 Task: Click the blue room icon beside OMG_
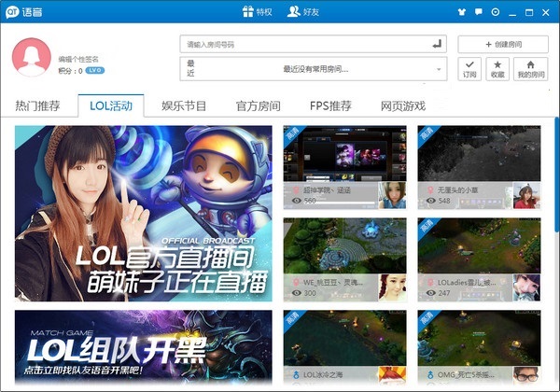click(x=430, y=375)
